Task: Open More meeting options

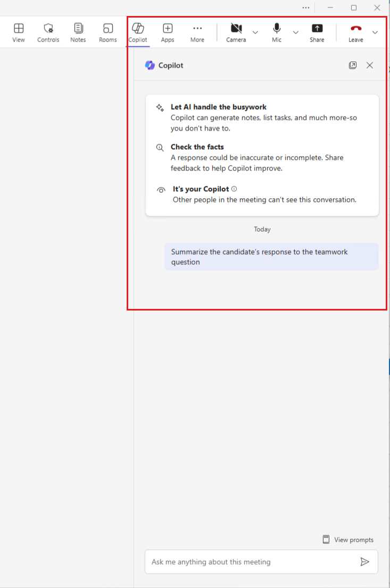Action: click(197, 32)
